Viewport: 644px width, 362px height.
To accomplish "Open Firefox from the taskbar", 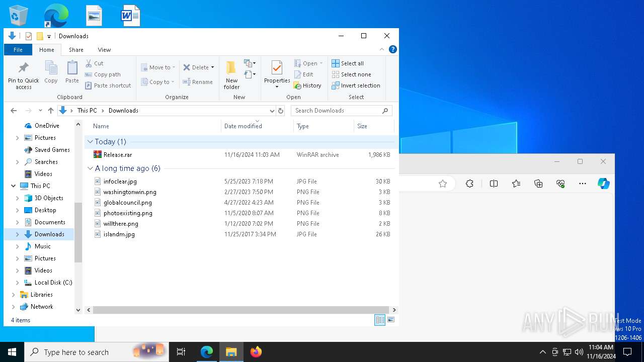I will pyautogui.click(x=256, y=352).
